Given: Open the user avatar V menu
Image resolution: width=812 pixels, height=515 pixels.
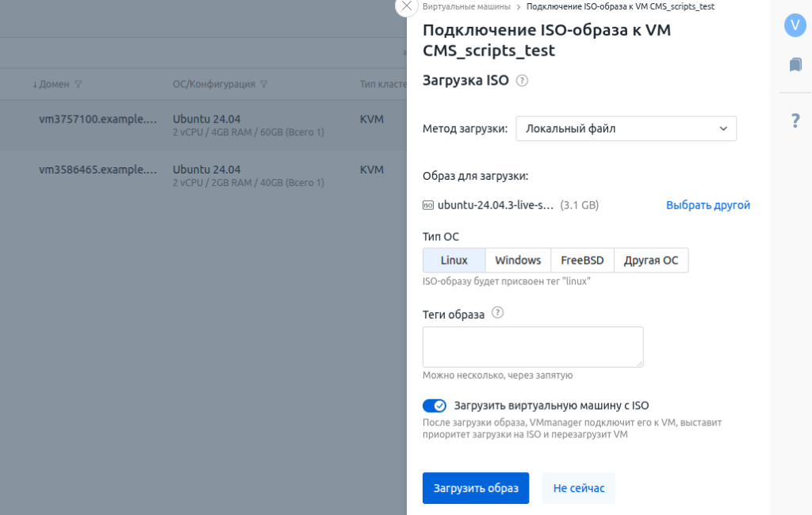Looking at the screenshot, I should (795, 25).
